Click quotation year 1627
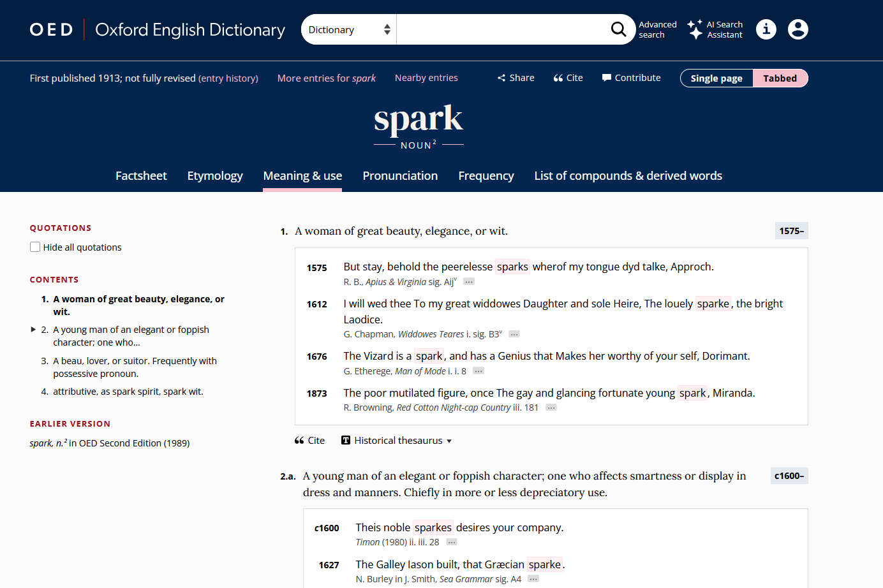 coord(329,565)
